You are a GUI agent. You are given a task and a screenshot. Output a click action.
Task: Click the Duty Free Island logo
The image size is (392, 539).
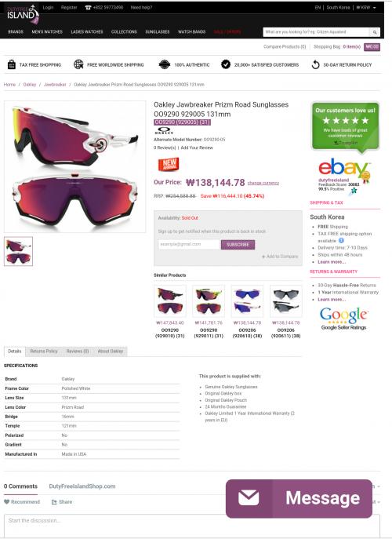coord(23,14)
